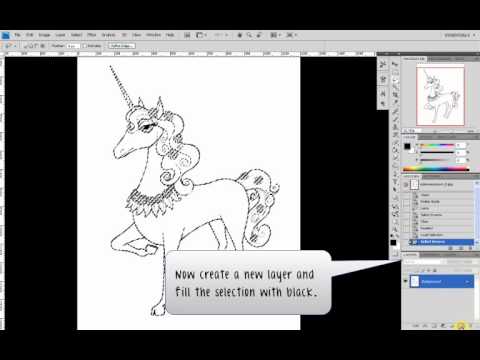Select the Rectangular Marquee tool

tap(395, 72)
